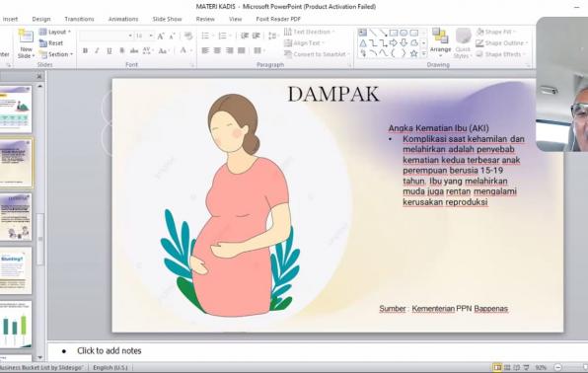Click Increase Font Size icon
The height and width of the screenshot is (373, 588).
tap(161, 37)
